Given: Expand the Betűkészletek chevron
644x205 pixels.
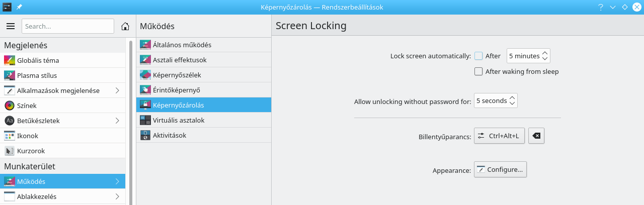Looking at the screenshot, I should click(x=117, y=121).
